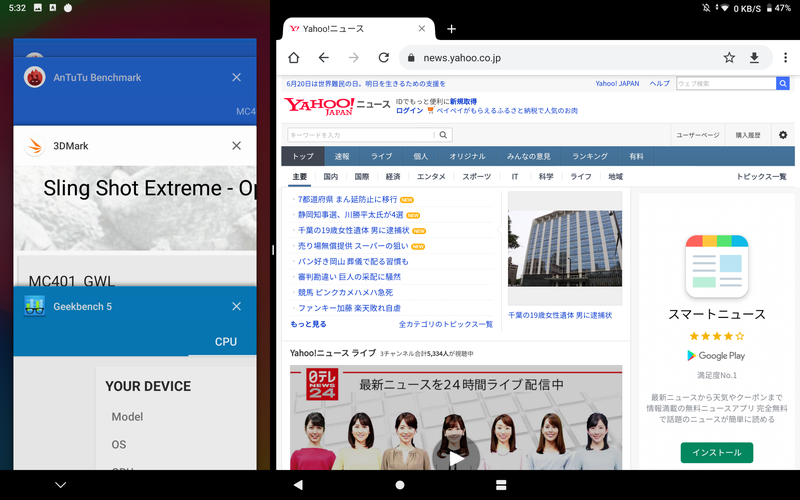
Task: Tap the split-screen recents button
Action: 501,485
